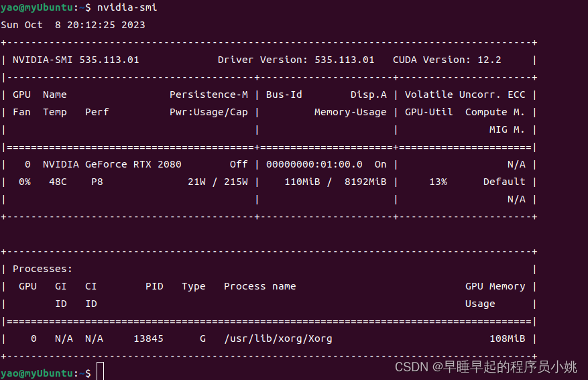The image size is (588, 380).
Task: Click the compute mode value 'Default'
Action: click(x=504, y=182)
